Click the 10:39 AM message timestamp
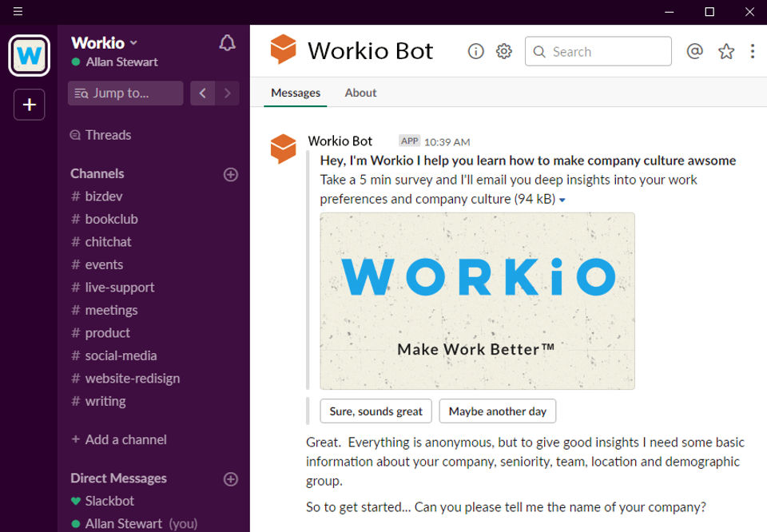Viewport: 767px width, 532px height. 447,142
